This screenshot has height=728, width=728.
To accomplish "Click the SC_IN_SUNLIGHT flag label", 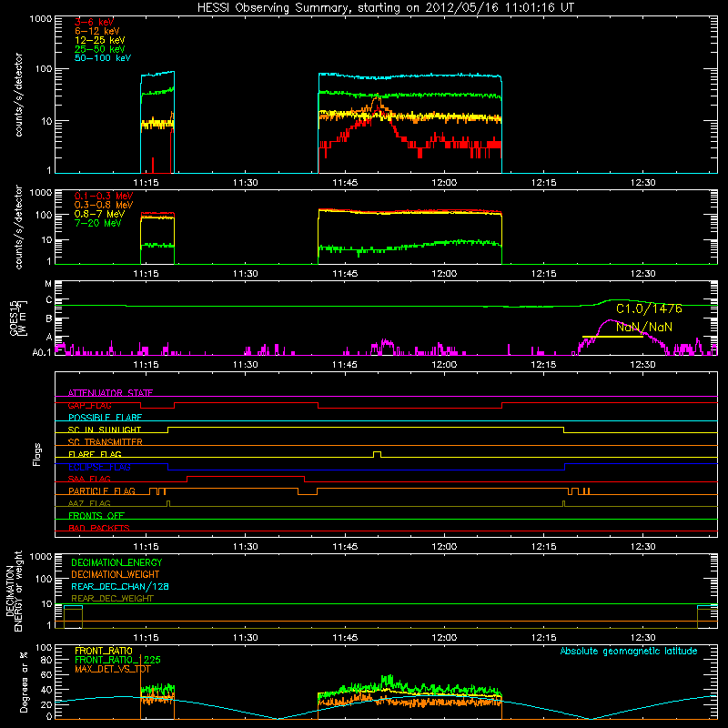I will tap(105, 430).
